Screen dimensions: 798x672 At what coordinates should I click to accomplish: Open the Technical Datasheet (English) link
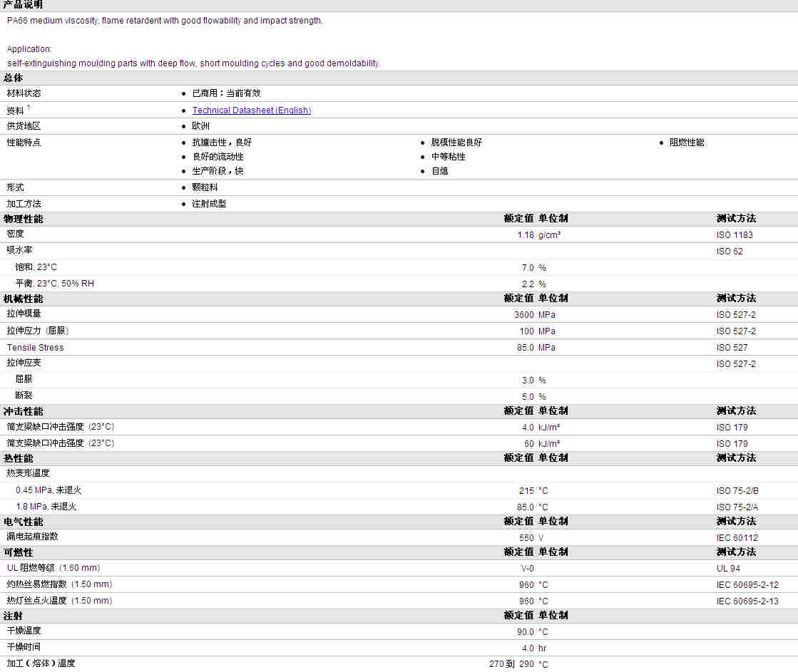coord(251,110)
